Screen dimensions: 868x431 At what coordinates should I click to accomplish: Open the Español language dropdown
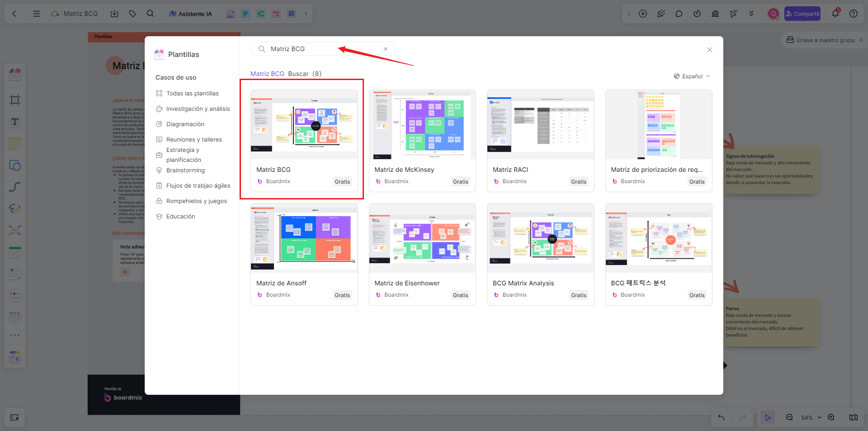point(692,76)
